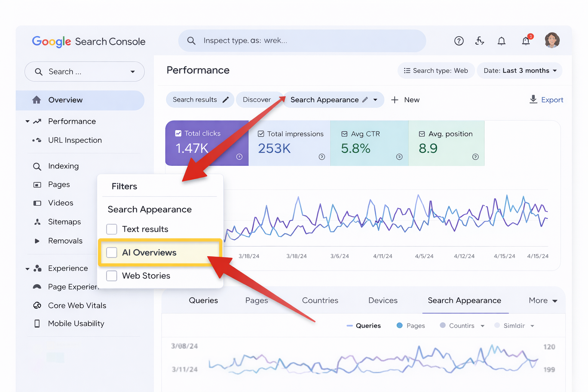Click the Experience group icon

[38, 268]
